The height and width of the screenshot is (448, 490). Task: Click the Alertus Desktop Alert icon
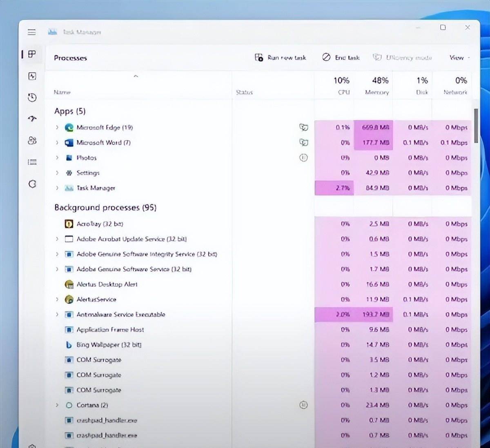(x=69, y=284)
